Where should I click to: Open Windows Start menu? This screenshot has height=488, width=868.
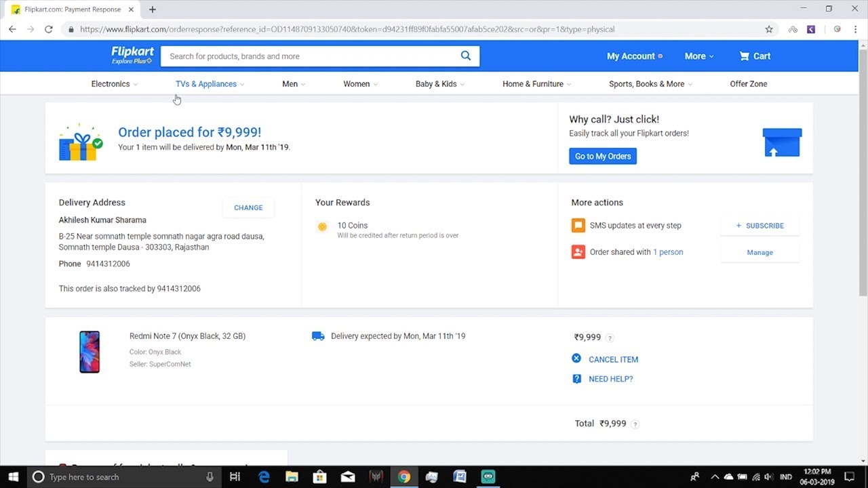click(x=13, y=477)
